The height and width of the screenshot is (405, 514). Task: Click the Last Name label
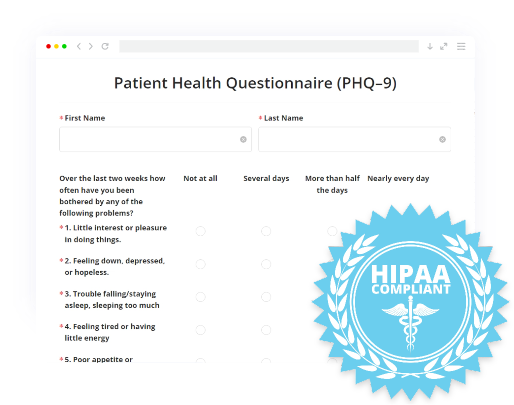click(x=284, y=118)
